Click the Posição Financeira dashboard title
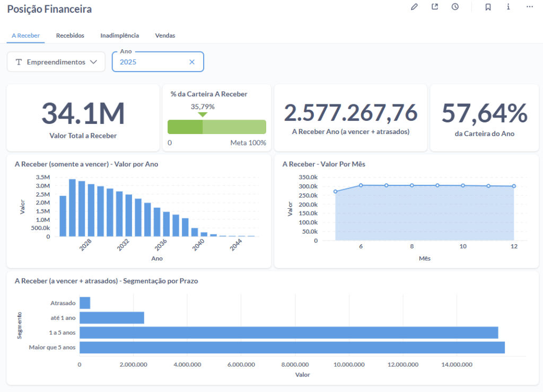 (49, 9)
